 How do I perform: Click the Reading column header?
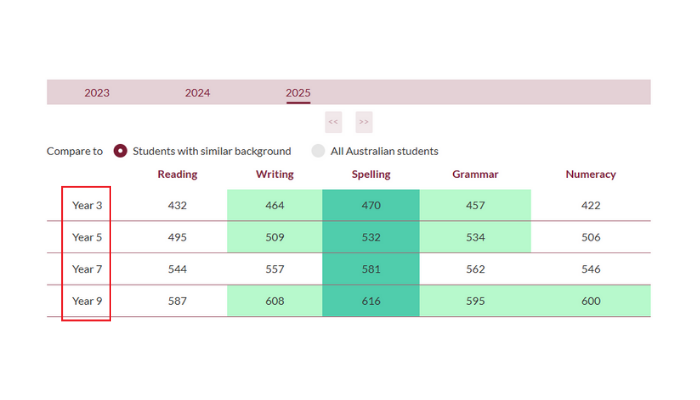point(177,174)
